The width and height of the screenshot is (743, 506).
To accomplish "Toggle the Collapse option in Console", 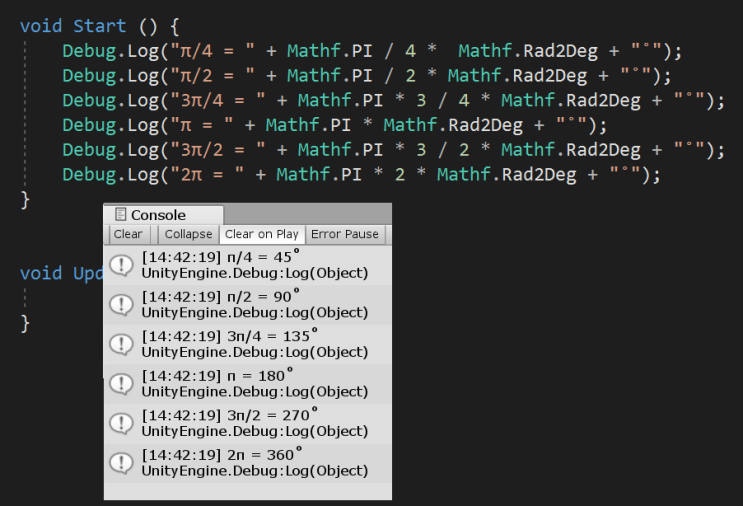I will [188, 234].
